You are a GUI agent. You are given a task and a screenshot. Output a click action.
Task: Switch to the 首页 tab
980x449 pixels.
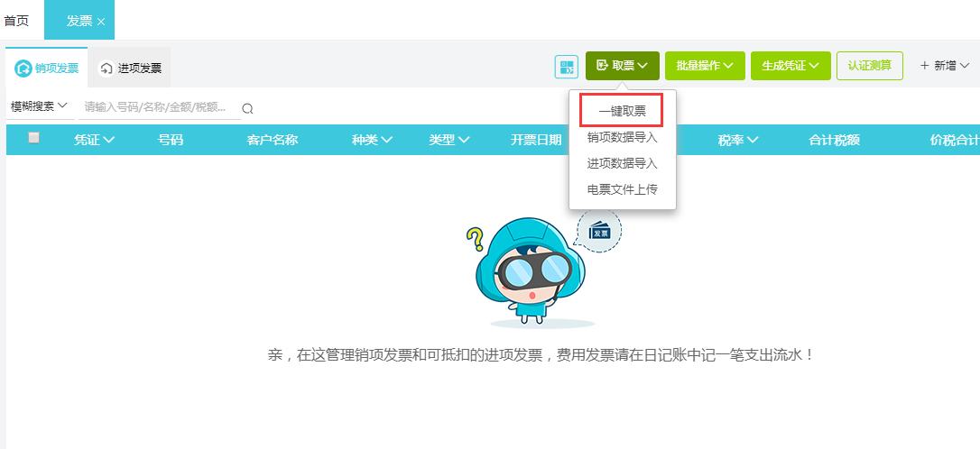point(16,21)
